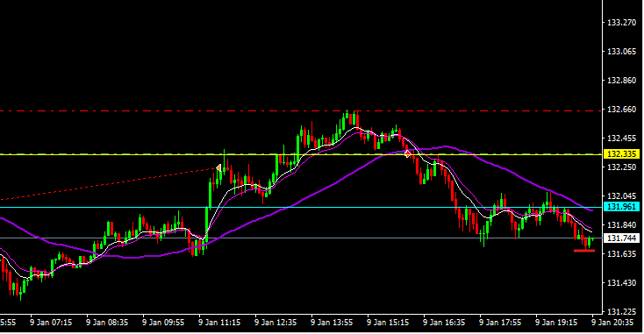This screenshot has height=334, width=644.
Task: Click the 9 Jan 09:55 time label
Action: (163, 323)
